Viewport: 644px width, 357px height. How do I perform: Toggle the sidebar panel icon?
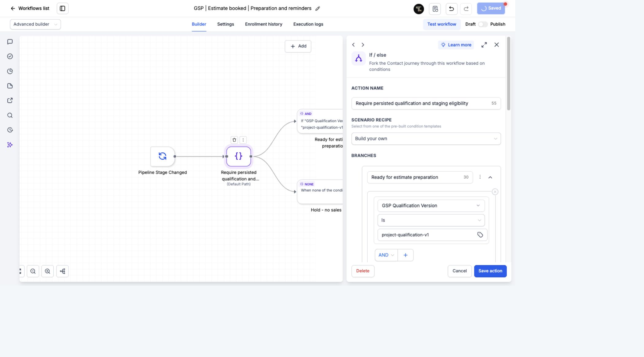[x=63, y=8]
